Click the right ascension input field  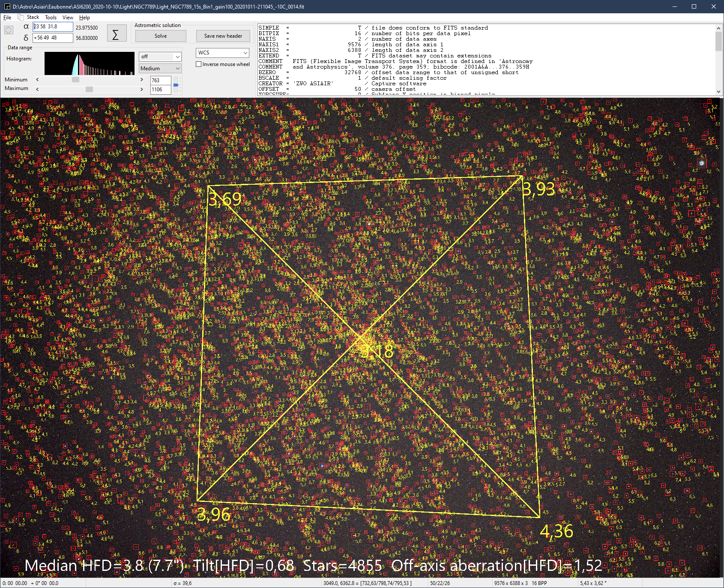53,27
